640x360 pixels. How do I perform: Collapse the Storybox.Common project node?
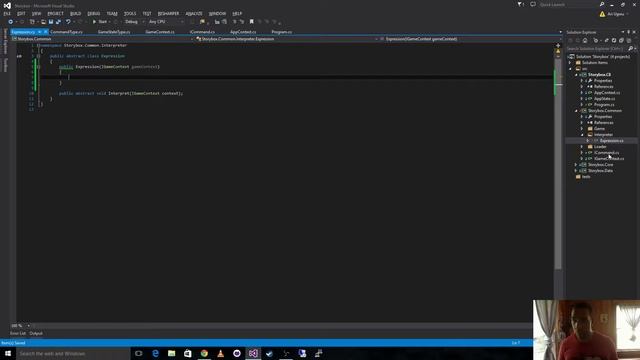(x=576, y=111)
